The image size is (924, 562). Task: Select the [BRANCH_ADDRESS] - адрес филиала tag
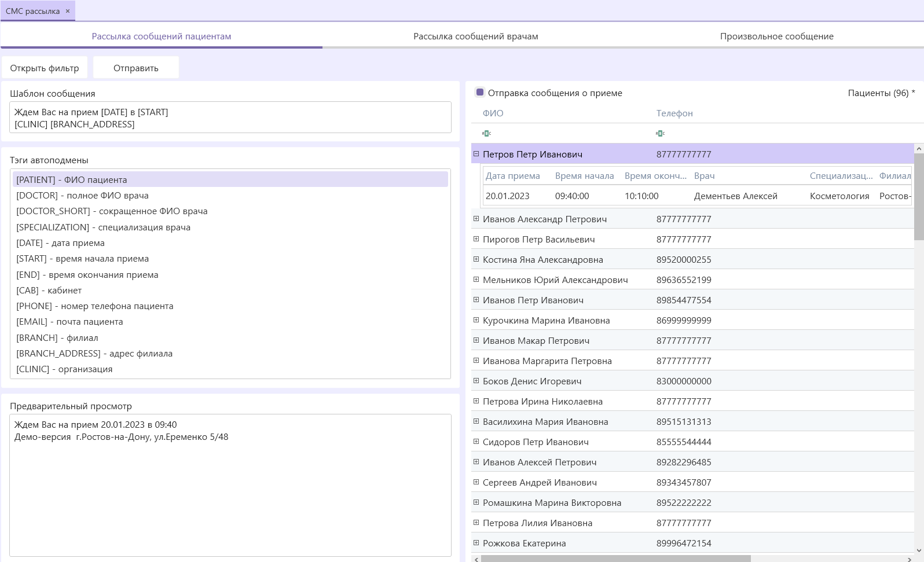point(230,353)
